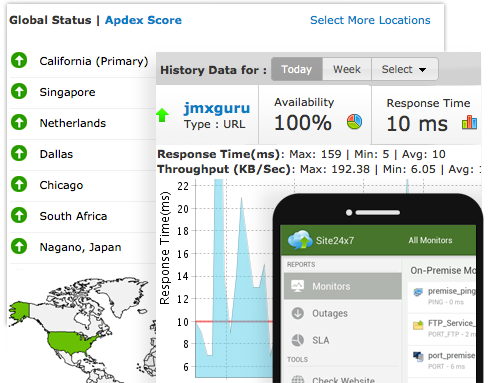Image resolution: width=494 pixels, height=383 pixels.
Task: Click the California (Primary) location name
Action: point(94,61)
